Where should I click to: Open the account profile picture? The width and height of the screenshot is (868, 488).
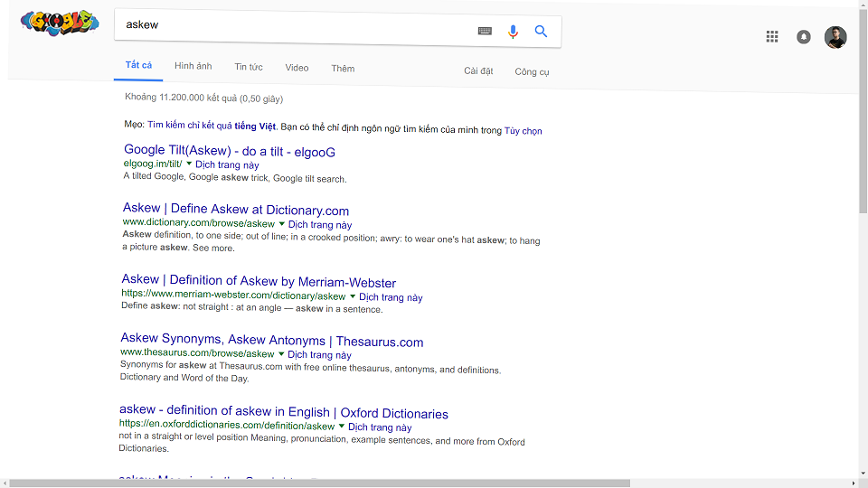click(835, 38)
